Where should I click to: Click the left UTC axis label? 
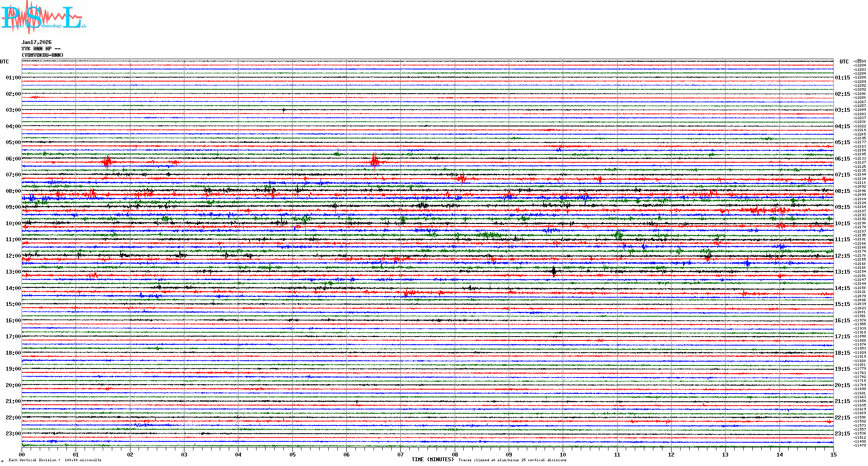(x=5, y=62)
